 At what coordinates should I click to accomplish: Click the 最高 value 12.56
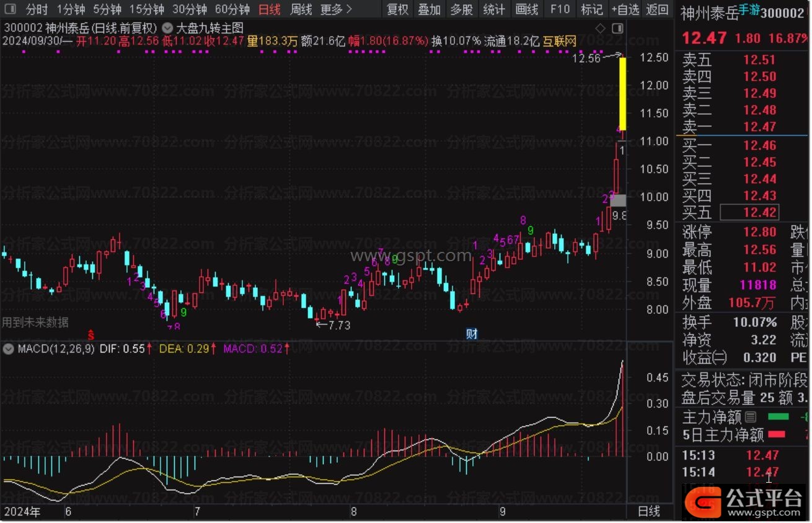759,250
